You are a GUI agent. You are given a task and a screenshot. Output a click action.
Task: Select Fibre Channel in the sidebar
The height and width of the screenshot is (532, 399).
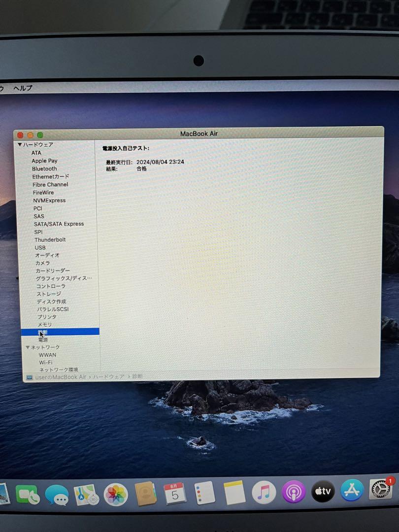tap(50, 184)
